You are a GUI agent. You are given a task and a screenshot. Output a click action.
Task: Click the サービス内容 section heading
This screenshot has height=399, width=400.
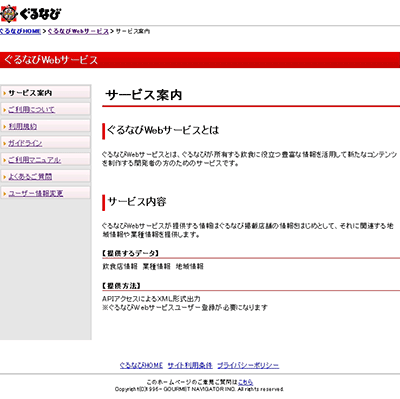click(137, 202)
